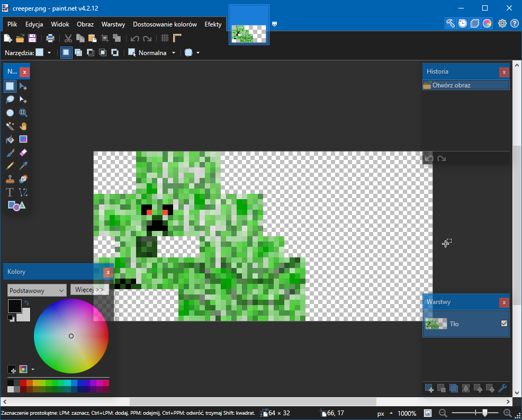Choose the Text tool

point(10,192)
